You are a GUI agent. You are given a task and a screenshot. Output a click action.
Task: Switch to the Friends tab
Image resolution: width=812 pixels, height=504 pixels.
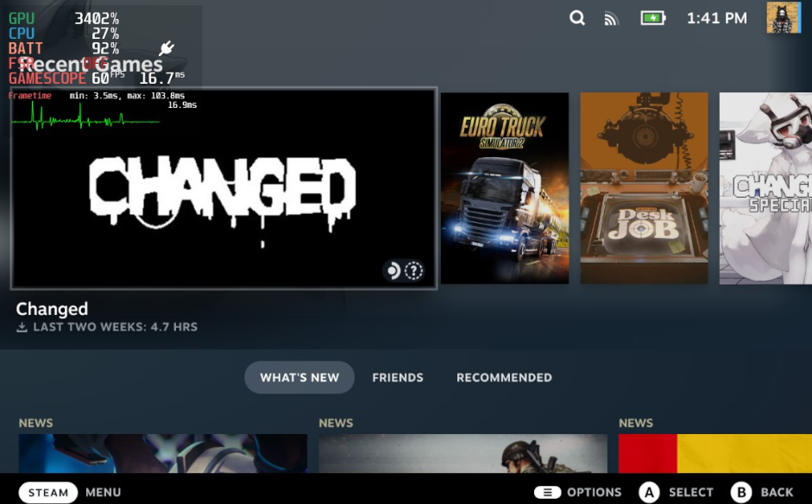point(398,377)
